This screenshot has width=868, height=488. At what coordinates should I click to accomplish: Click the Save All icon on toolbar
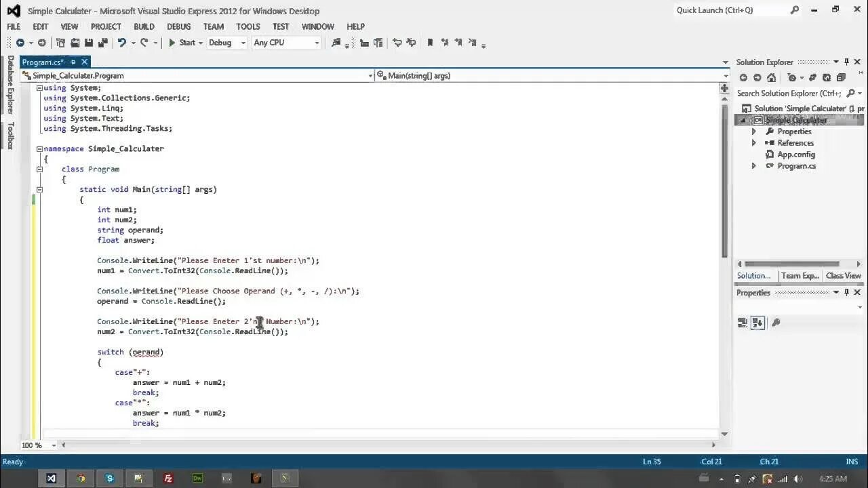tap(102, 43)
